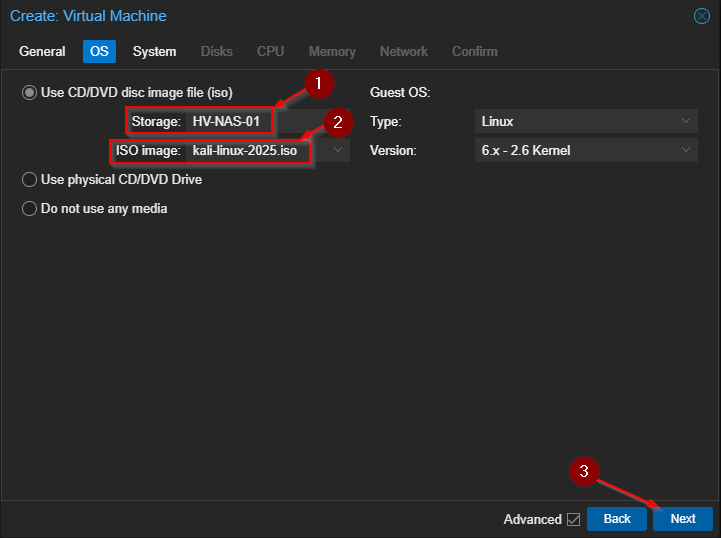Open the Memory tab

(332, 51)
